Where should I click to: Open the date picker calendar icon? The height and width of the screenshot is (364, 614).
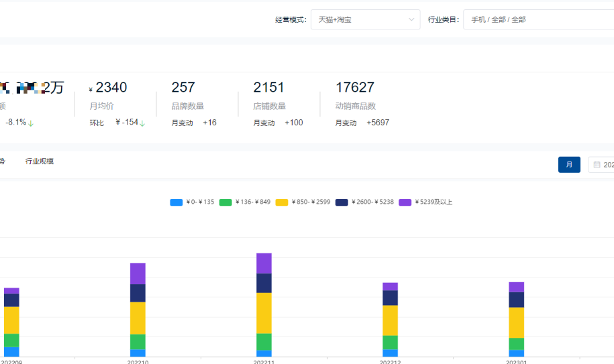tap(597, 165)
